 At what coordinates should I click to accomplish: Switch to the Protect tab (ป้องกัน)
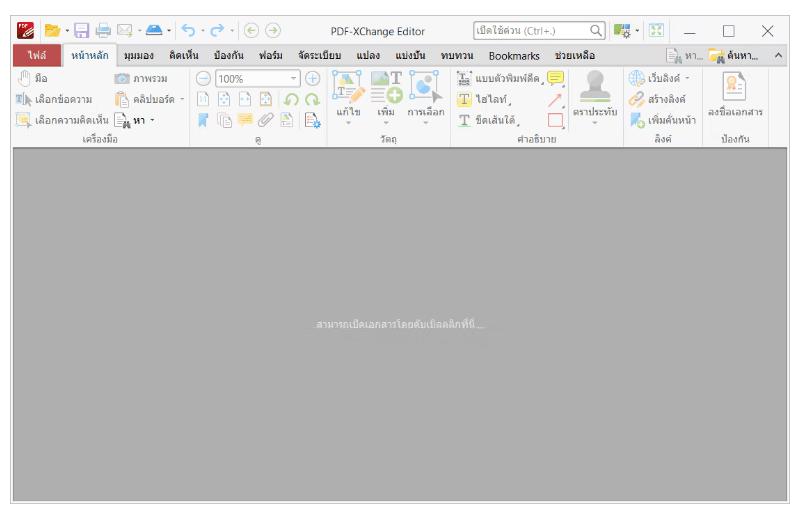point(229,56)
